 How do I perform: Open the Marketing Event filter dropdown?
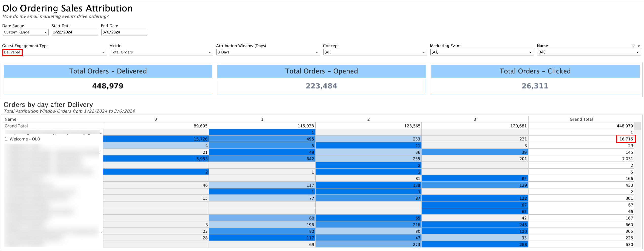pyautogui.click(x=481, y=52)
